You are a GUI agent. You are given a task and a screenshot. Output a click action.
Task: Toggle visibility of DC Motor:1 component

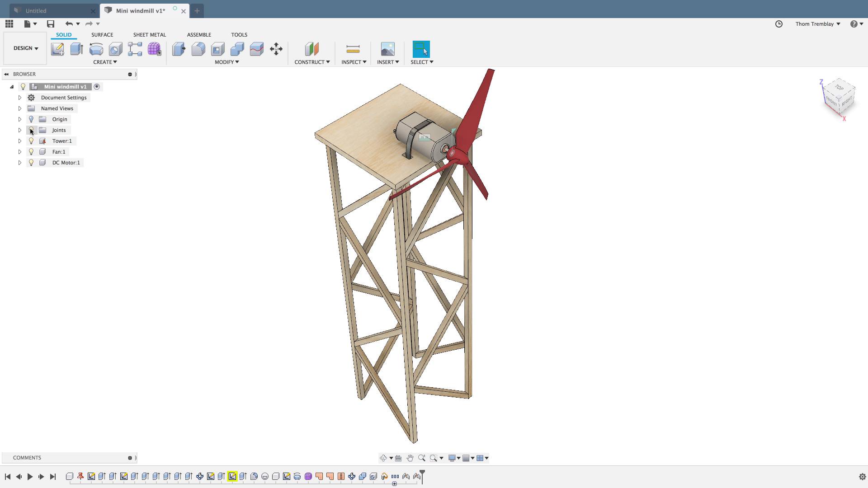click(31, 162)
